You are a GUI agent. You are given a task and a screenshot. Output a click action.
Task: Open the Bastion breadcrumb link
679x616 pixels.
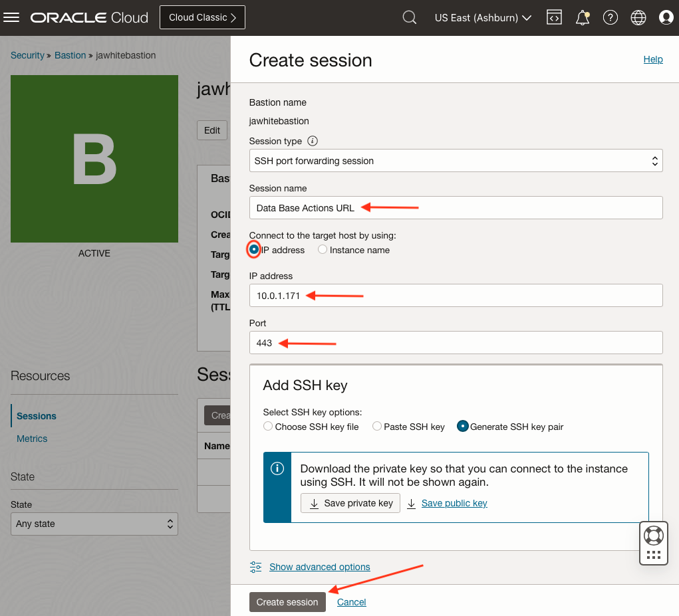pyautogui.click(x=70, y=54)
